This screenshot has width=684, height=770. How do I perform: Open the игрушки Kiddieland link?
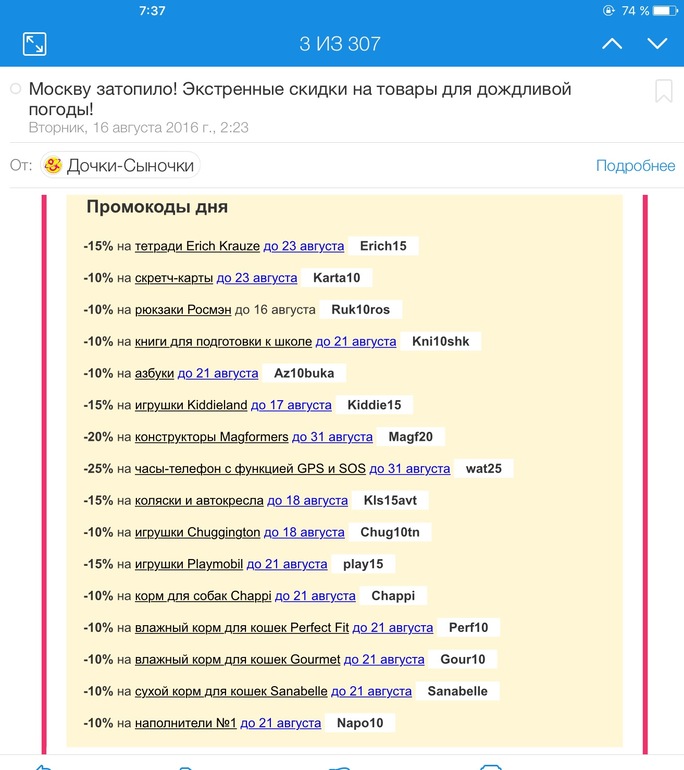click(191, 405)
